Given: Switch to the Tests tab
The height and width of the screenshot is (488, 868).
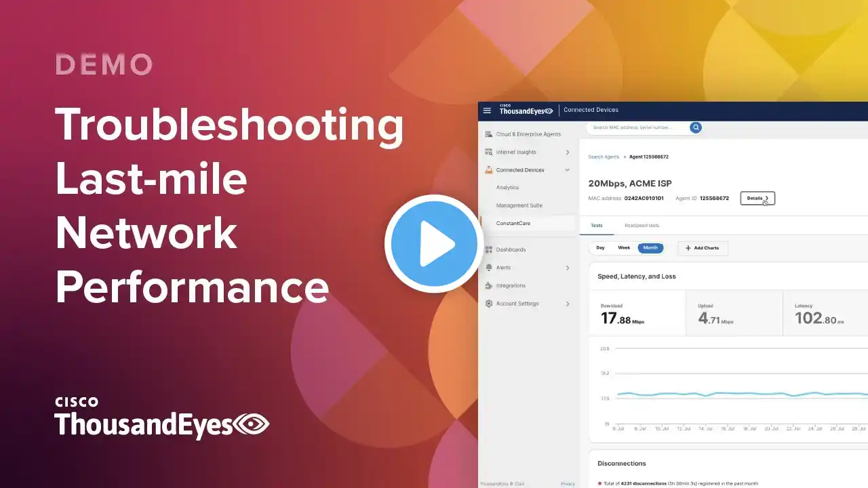Looking at the screenshot, I should (597, 226).
